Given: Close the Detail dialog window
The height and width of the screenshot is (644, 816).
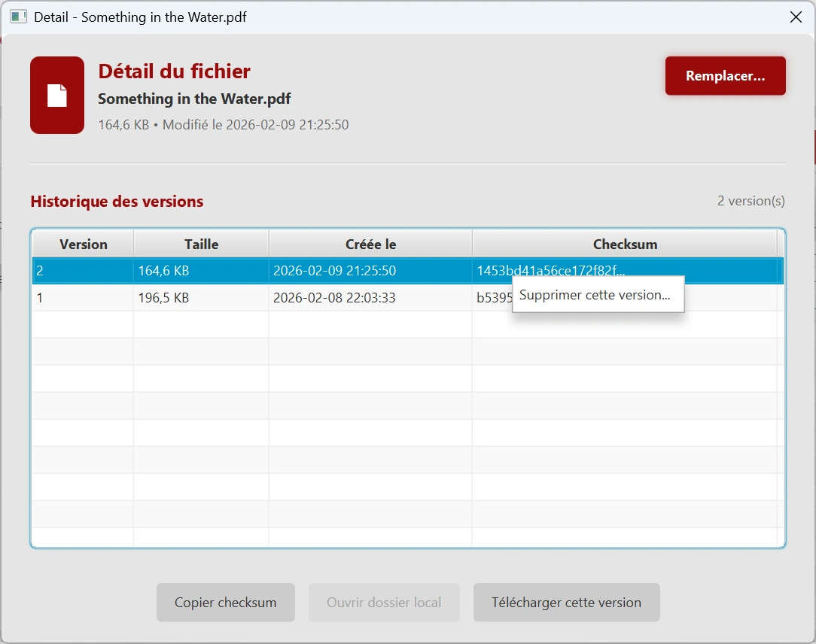Looking at the screenshot, I should coord(796,17).
